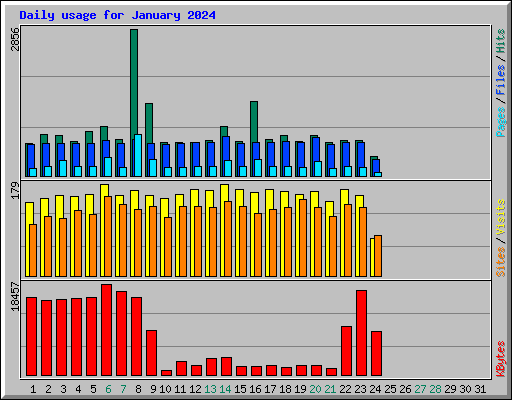
Task: Click the red KBytes bar for day 6
Action: 106,330
